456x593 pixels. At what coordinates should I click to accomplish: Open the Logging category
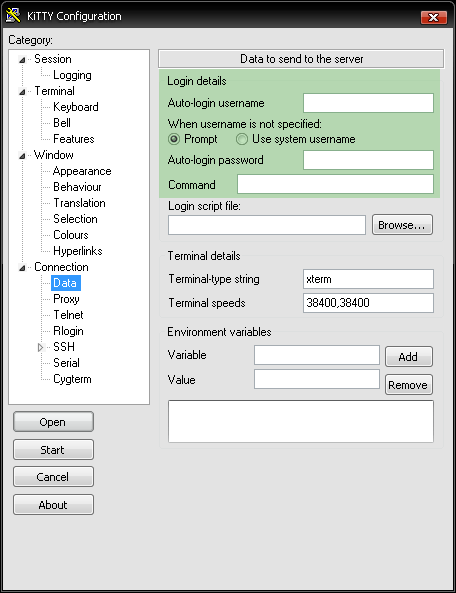(x=72, y=75)
